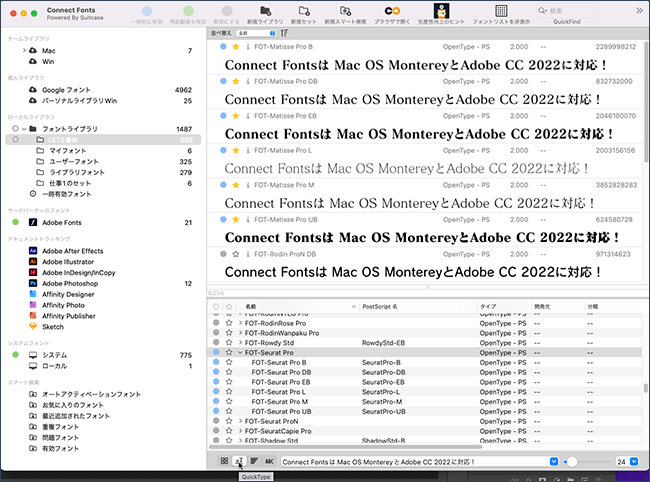Click the 新規セット toolbar icon
The height and width of the screenshot is (482, 650).
click(x=304, y=11)
